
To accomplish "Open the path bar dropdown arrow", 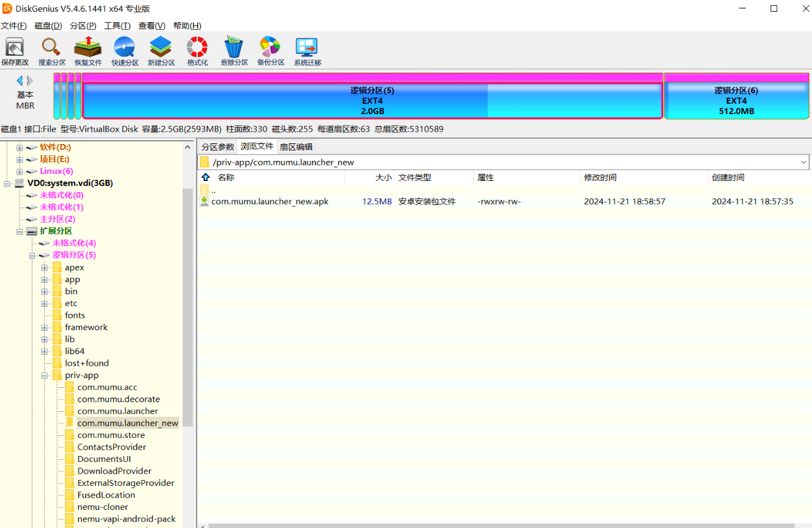I will (804, 162).
